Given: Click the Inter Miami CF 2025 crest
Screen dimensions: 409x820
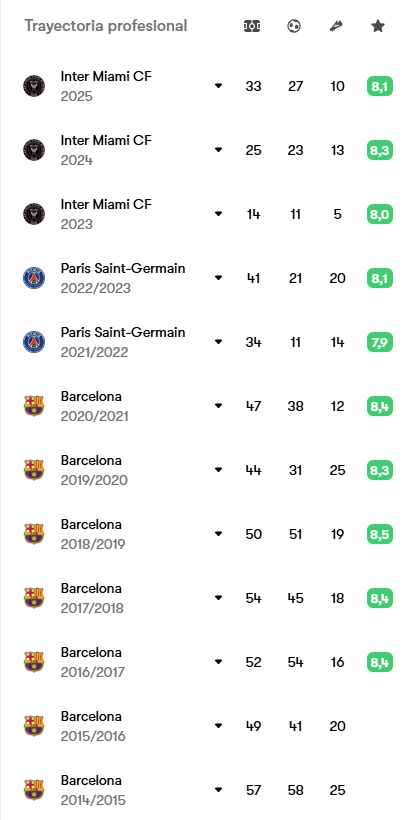Looking at the screenshot, I should [34, 86].
